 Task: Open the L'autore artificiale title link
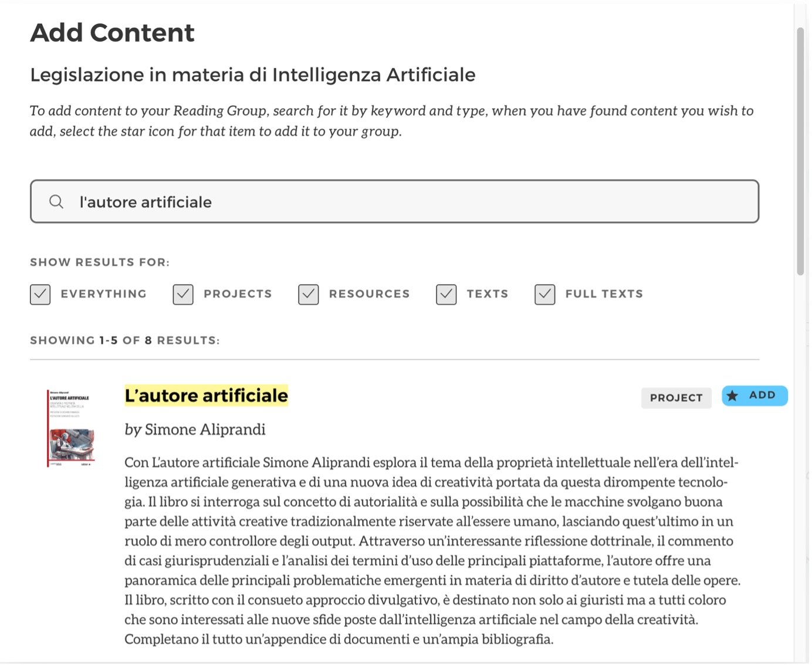click(x=207, y=396)
